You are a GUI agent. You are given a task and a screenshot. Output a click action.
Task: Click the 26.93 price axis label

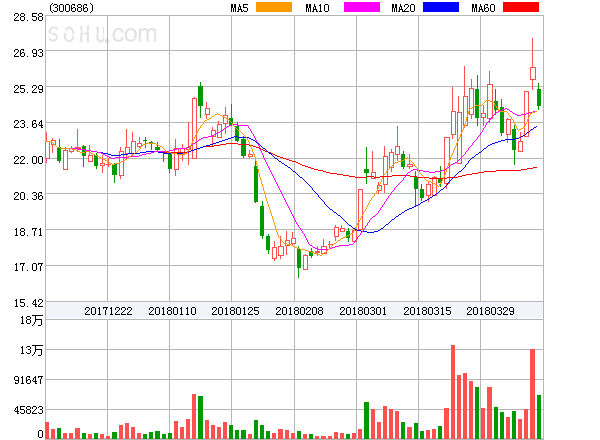coord(29,53)
